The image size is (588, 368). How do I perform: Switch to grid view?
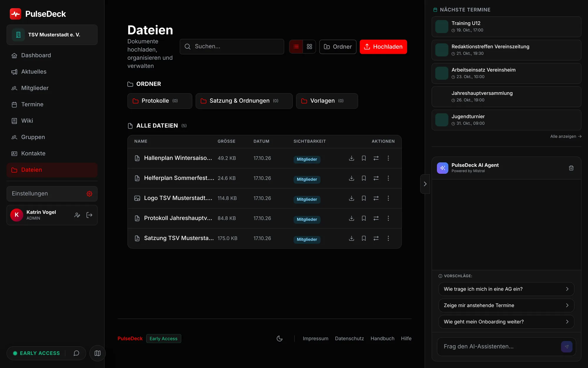pyautogui.click(x=309, y=47)
